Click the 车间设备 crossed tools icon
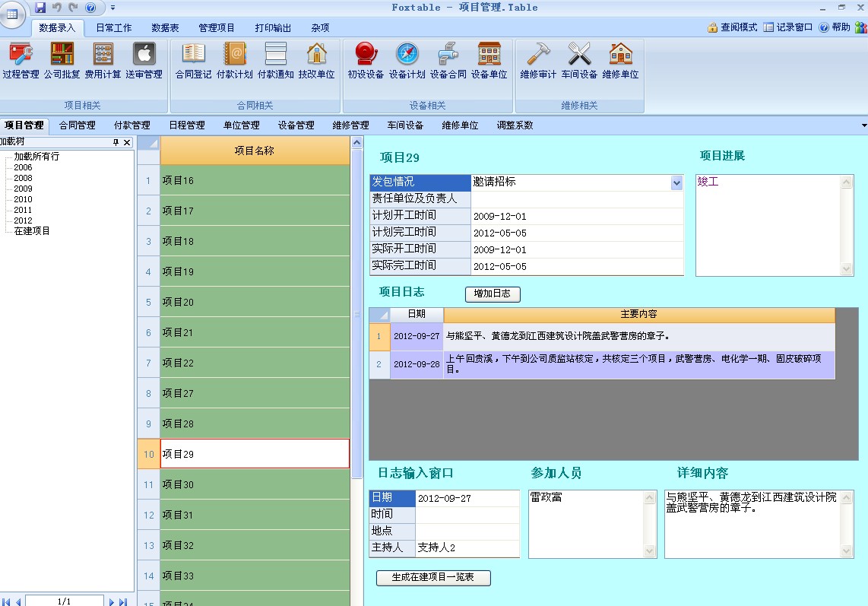This screenshot has height=606, width=868. (x=579, y=61)
